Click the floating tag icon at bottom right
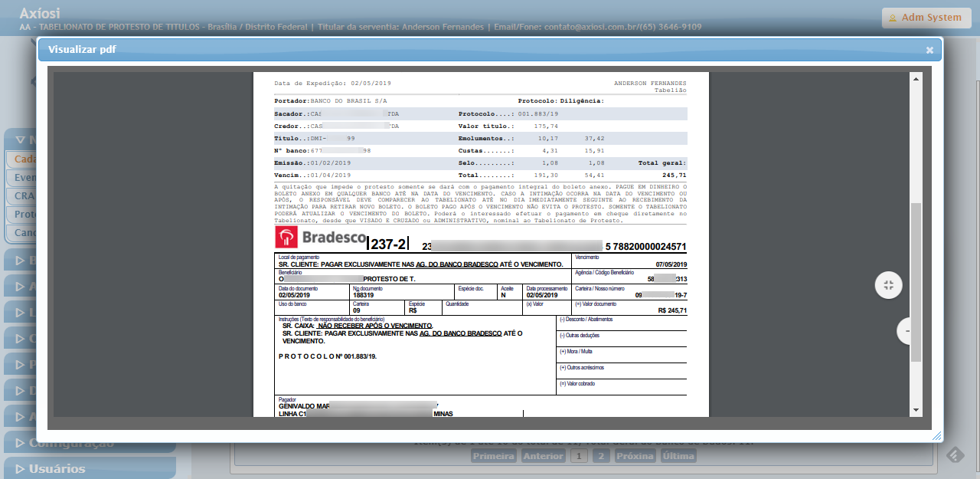This screenshot has width=980, height=479. pos(955,455)
